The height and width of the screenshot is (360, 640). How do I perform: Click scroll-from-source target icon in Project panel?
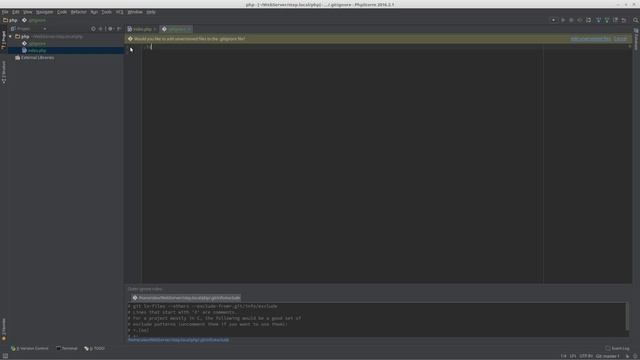(93, 29)
